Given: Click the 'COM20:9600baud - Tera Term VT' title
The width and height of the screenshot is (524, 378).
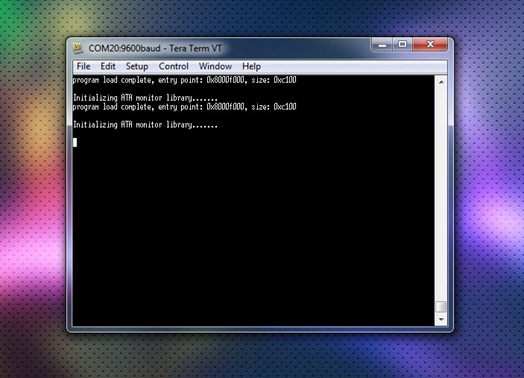Looking at the screenshot, I should click(155, 48).
